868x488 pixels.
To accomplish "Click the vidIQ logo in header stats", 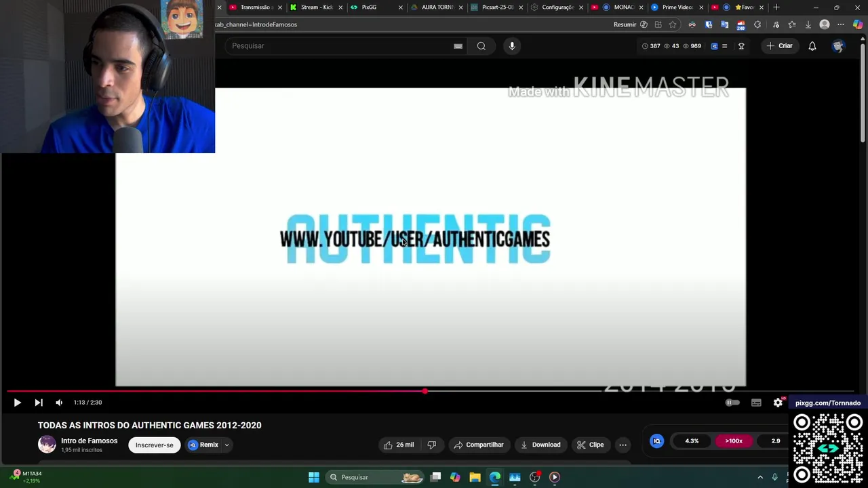I will pos(714,46).
